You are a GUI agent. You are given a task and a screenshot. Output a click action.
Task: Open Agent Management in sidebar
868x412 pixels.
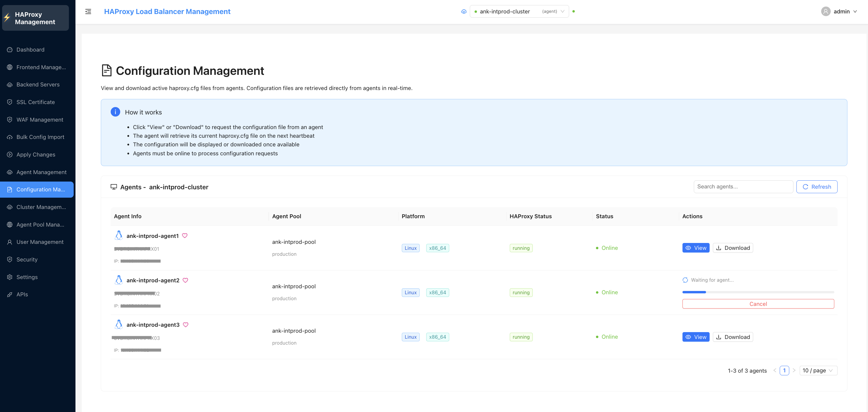[37, 172]
